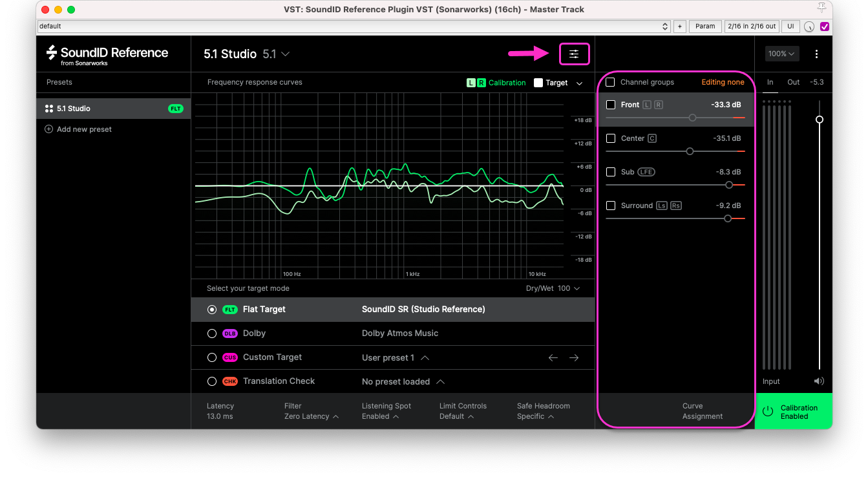
Task: Select the Custom Target radio button
Action: point(212,357)
